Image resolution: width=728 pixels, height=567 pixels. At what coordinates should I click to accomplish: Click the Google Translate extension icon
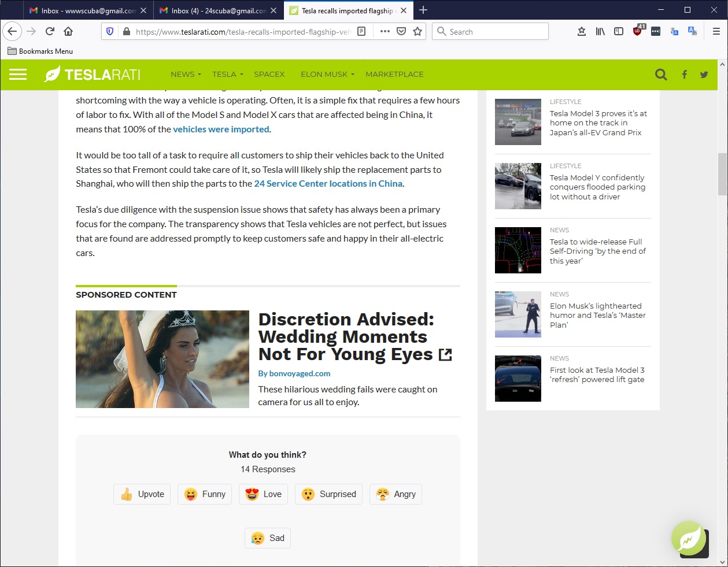pos(692,31)
